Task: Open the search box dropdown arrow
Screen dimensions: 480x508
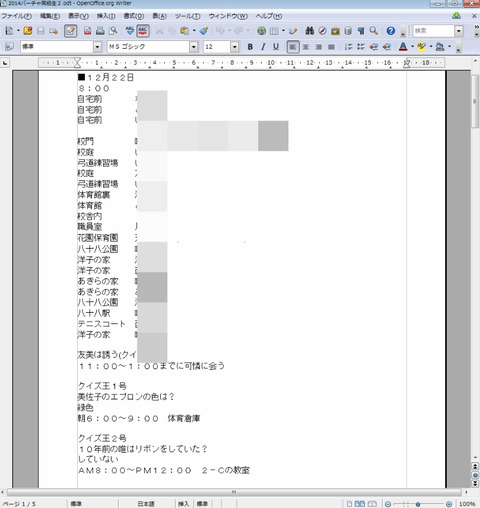Action: [x=459, y=31]
